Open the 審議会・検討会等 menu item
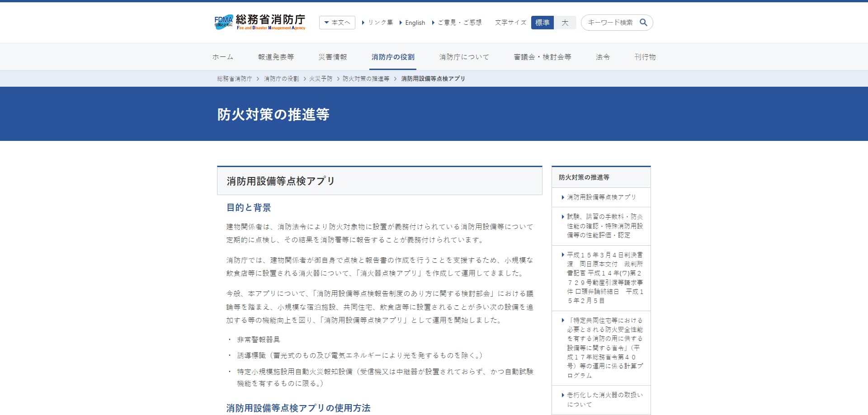Viewport: 868px width, 415px height. click(x=542, y=57)
